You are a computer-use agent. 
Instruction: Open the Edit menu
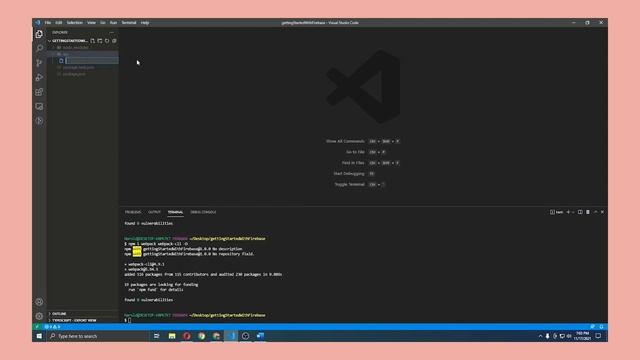59,23
